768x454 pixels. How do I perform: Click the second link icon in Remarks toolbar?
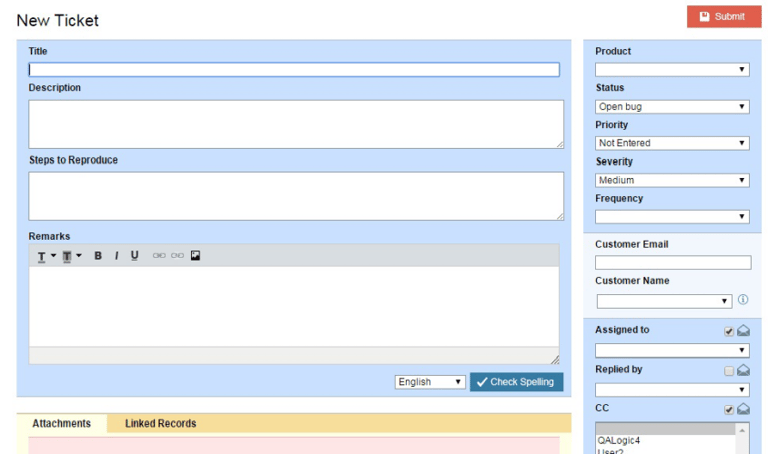[x=177, y=256]
